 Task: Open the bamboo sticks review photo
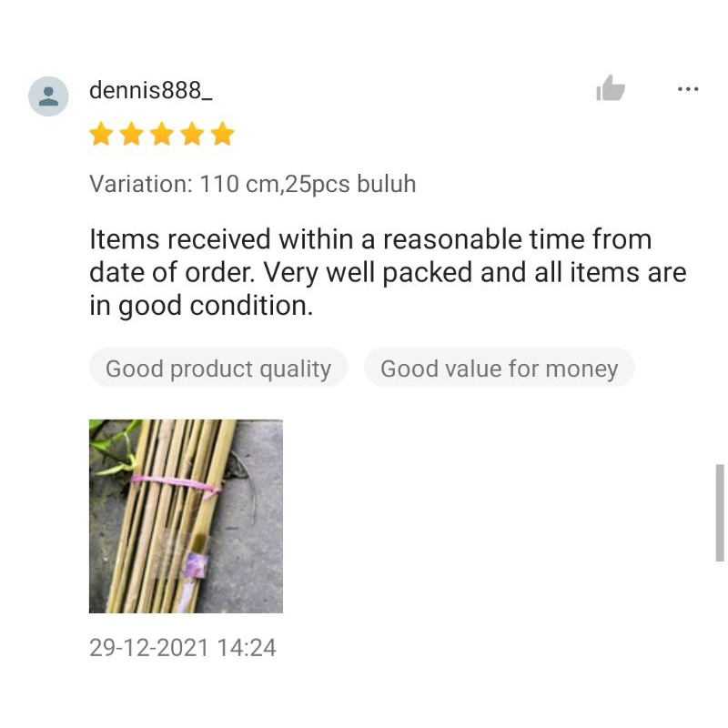(x=186, y=516)
